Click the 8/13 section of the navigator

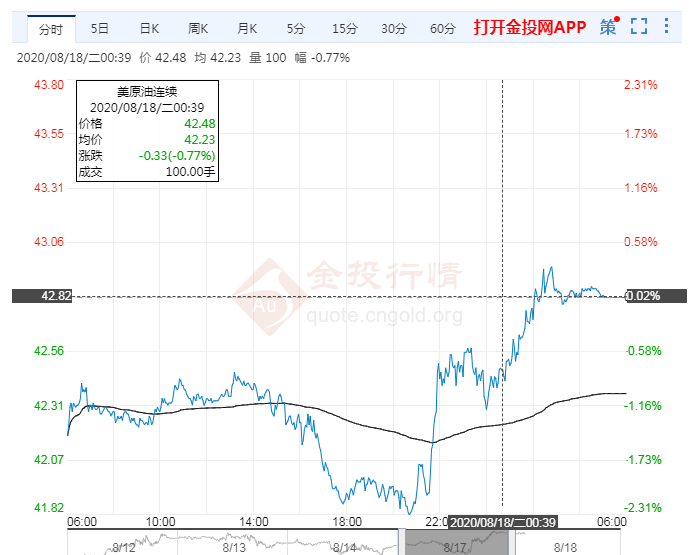(234, 545)
